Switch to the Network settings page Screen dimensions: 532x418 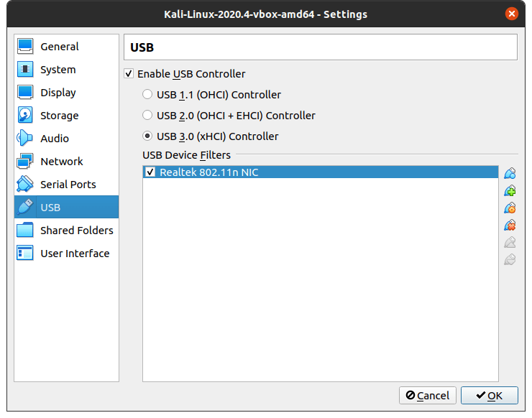61,162
